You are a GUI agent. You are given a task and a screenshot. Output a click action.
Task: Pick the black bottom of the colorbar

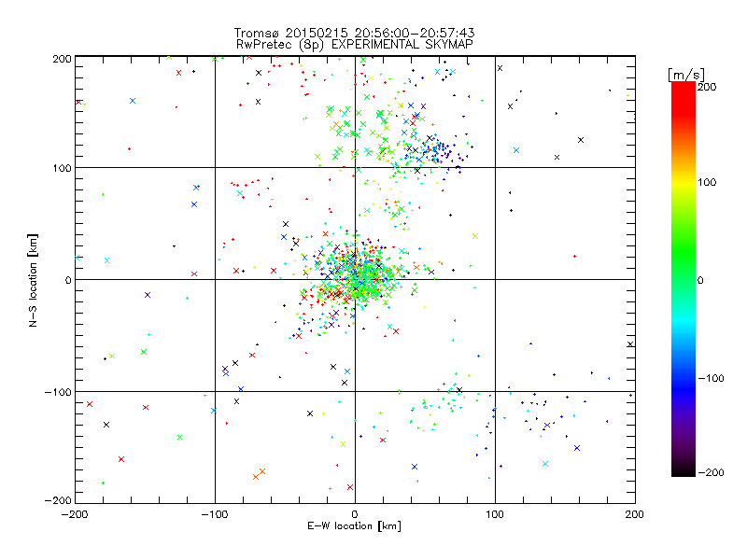click(684, 471)
